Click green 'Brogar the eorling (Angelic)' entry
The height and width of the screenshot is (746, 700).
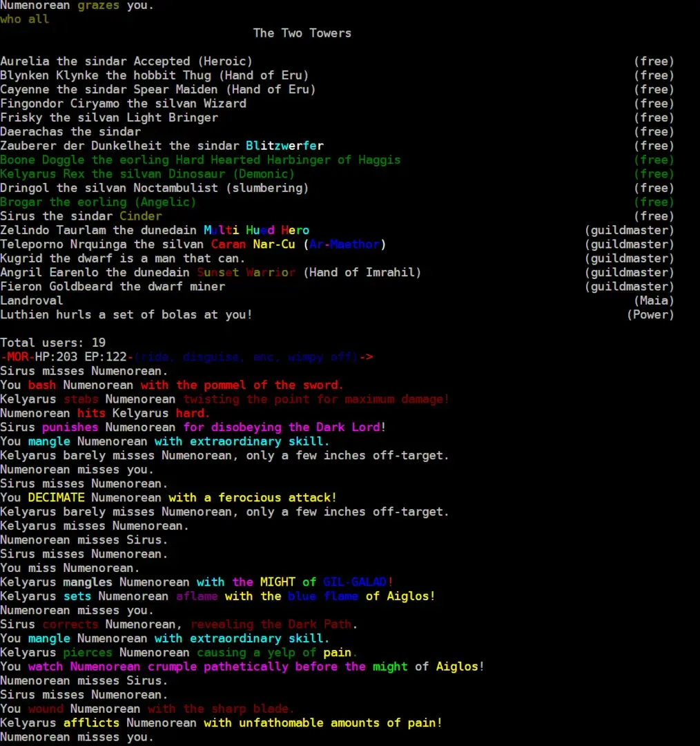98,202
